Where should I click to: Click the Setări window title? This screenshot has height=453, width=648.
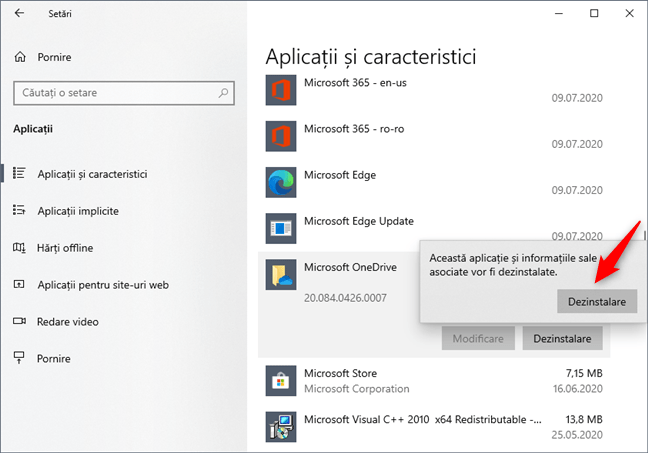60,14
